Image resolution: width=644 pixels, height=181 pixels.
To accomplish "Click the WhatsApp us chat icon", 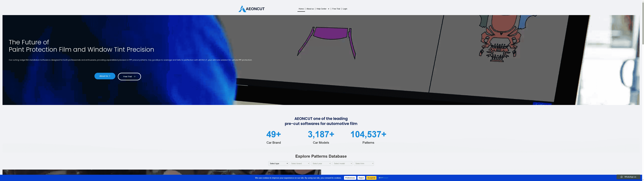I will click(621, 177).
